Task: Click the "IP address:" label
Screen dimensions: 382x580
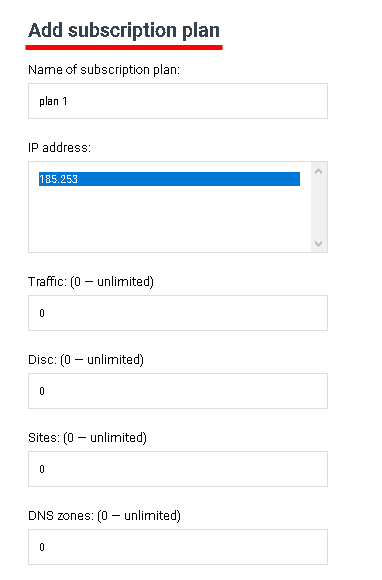Action: 60,148
